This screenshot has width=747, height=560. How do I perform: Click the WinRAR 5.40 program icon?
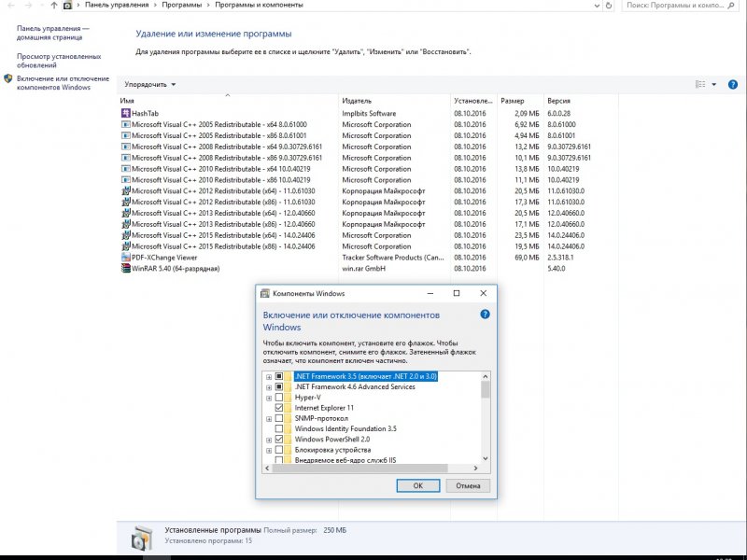click(126, 268)
